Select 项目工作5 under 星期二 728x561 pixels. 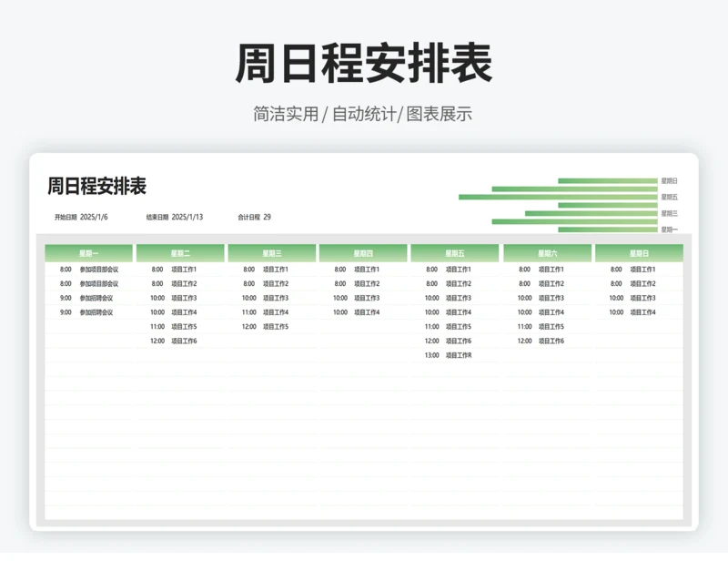coord(184,327)
